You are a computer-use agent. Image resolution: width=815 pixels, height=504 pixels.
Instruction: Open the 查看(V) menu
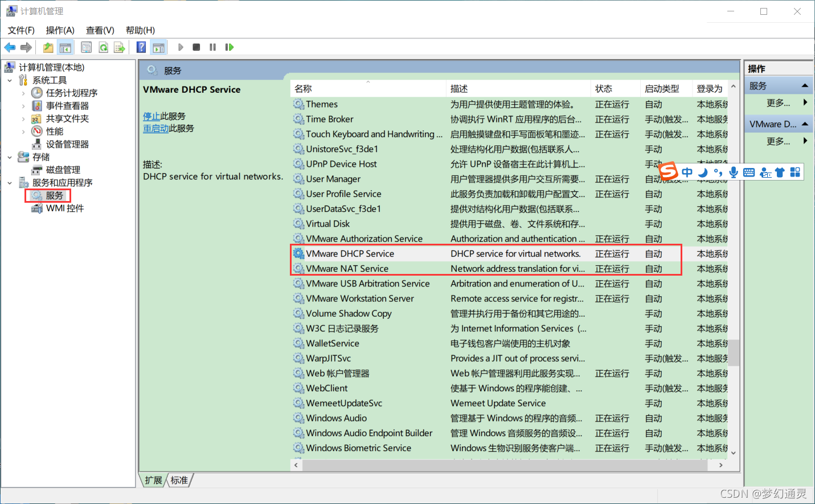click(x=100, y=30)
